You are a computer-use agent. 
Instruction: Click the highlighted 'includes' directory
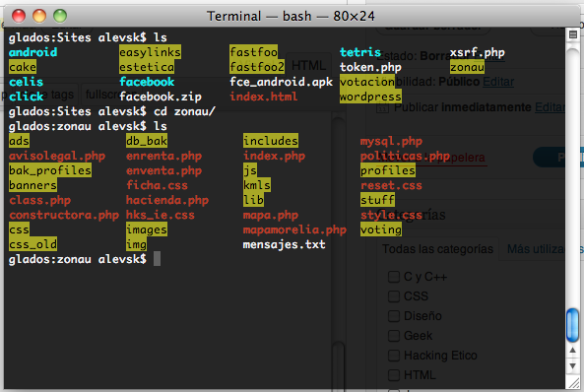pyautogui.click(x=271, y=141)
